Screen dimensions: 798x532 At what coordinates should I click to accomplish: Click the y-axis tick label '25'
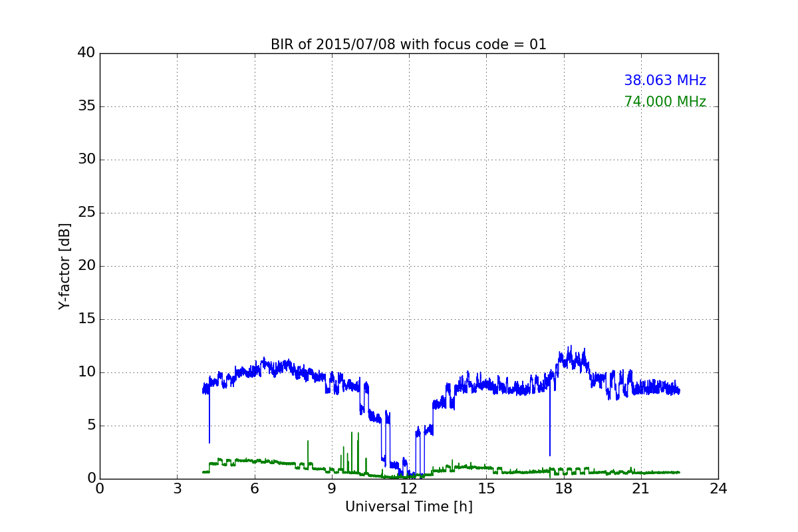pos(85,213)
